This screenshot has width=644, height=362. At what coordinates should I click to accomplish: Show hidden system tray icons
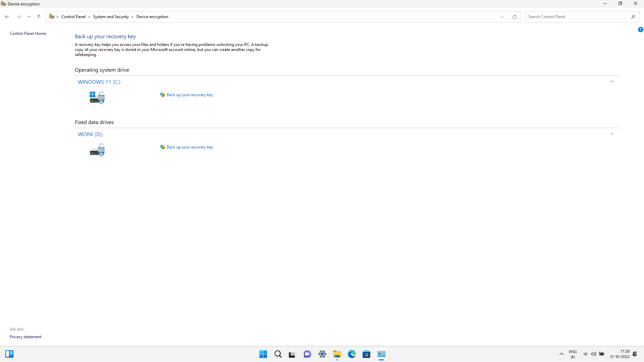561,354
